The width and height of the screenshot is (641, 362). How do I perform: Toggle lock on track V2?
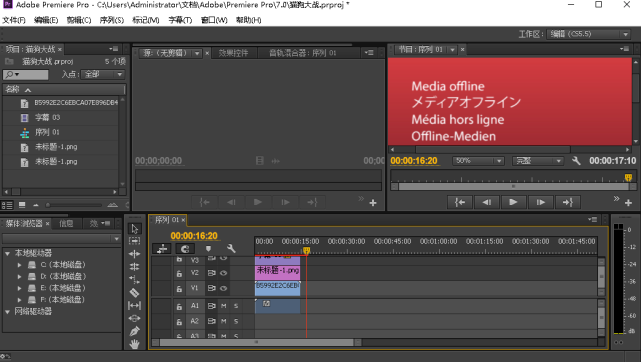[179, 273]
